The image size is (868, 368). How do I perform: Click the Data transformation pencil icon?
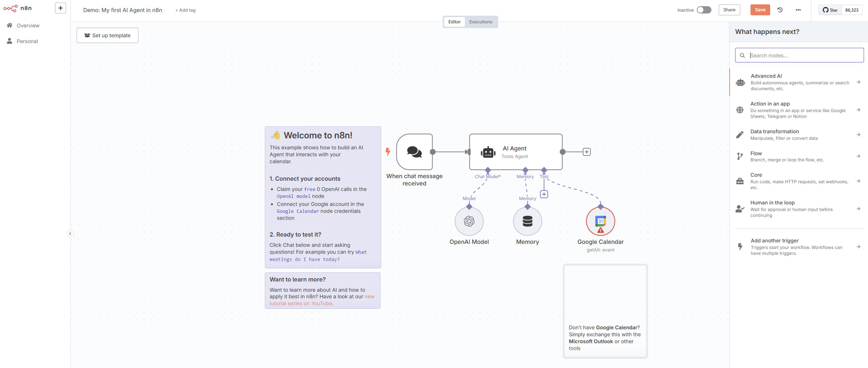tap(740, 135)
